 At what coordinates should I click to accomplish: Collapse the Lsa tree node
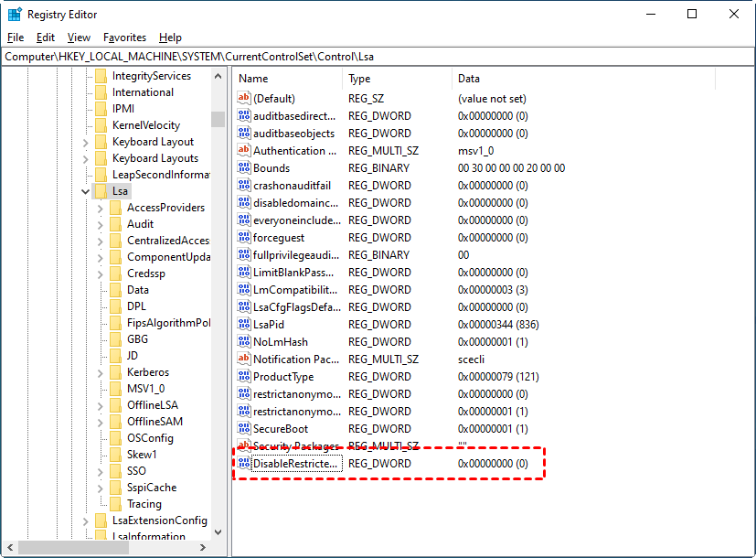(85, 191)
